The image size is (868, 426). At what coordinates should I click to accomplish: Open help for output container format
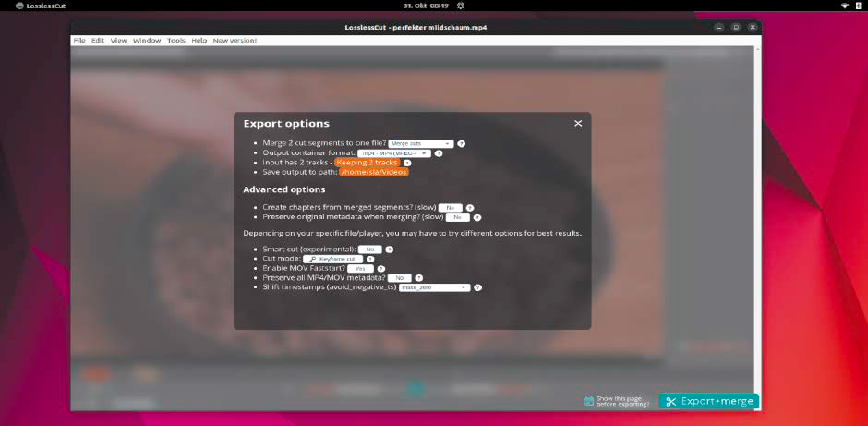click(x=439, y=153)
